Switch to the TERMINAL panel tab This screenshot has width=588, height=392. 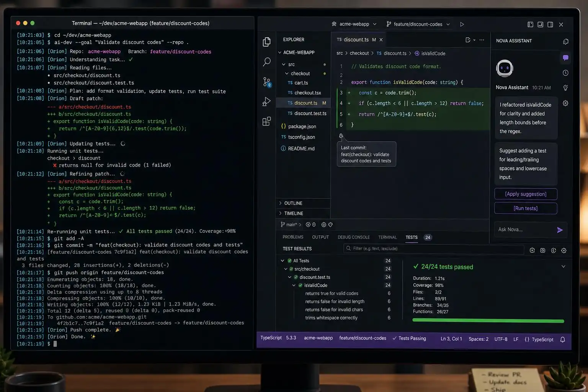tap(387, 237)
